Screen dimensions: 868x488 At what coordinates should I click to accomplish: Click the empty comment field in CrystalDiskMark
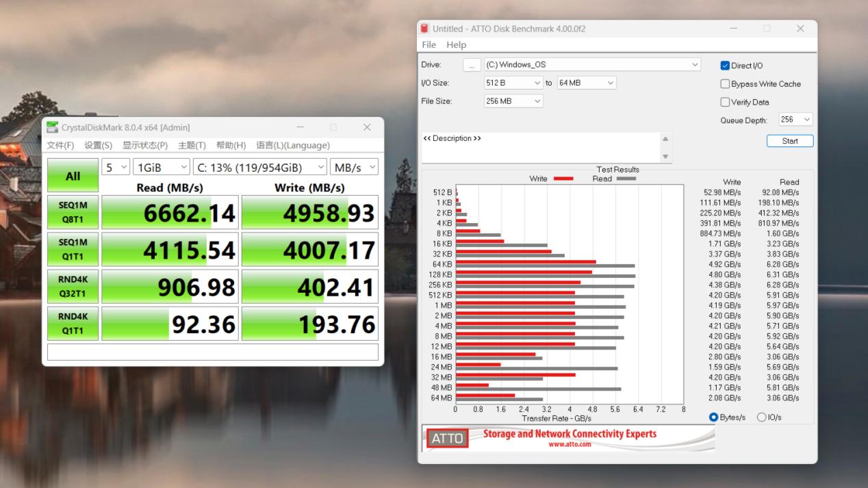pyautogui.click(x=212, y=352)
